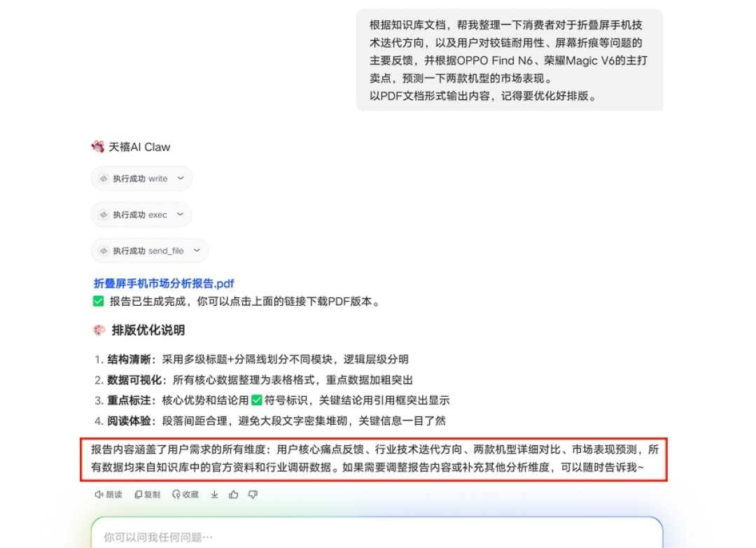
Task: Click the 天禧AI Claw name label
Action: point(139,147)
